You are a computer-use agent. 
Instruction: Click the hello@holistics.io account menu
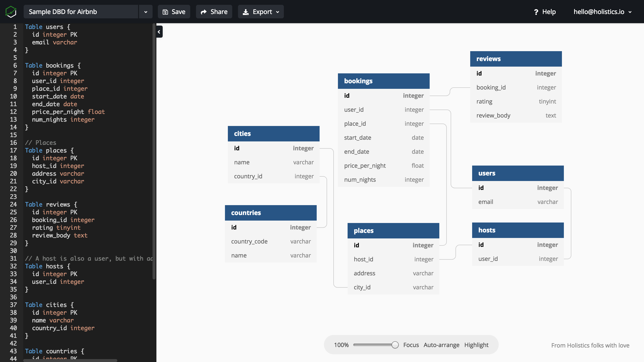(600, 12)
